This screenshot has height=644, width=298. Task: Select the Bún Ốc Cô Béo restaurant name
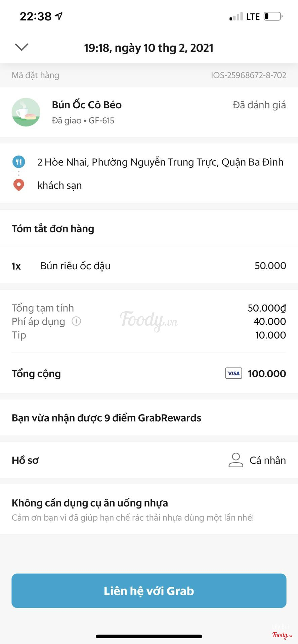87,105
